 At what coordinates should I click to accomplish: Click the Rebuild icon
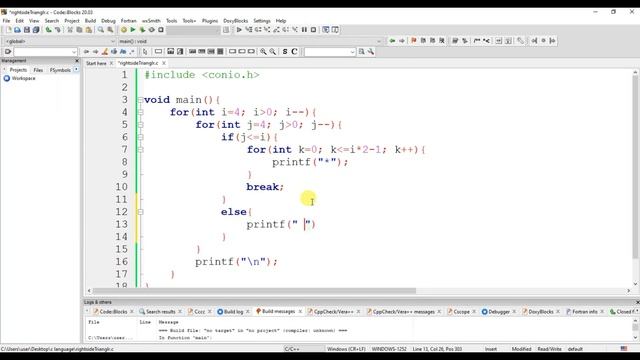tap(151, 30)
